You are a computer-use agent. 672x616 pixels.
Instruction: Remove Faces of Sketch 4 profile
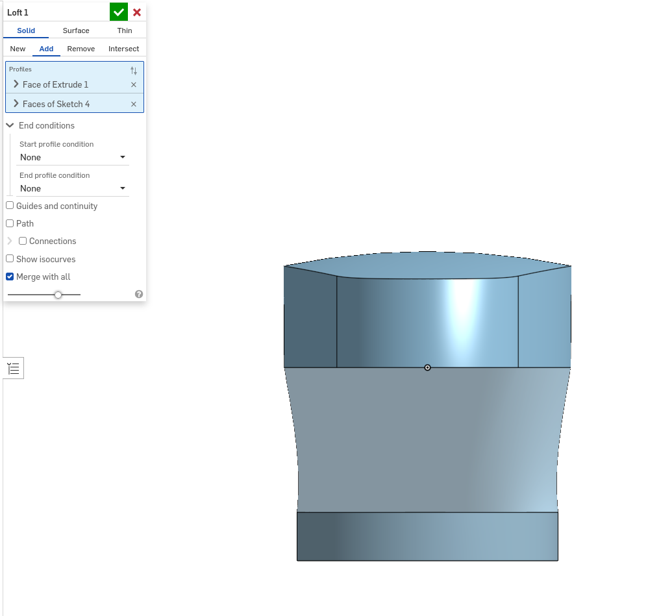(134, 104)
